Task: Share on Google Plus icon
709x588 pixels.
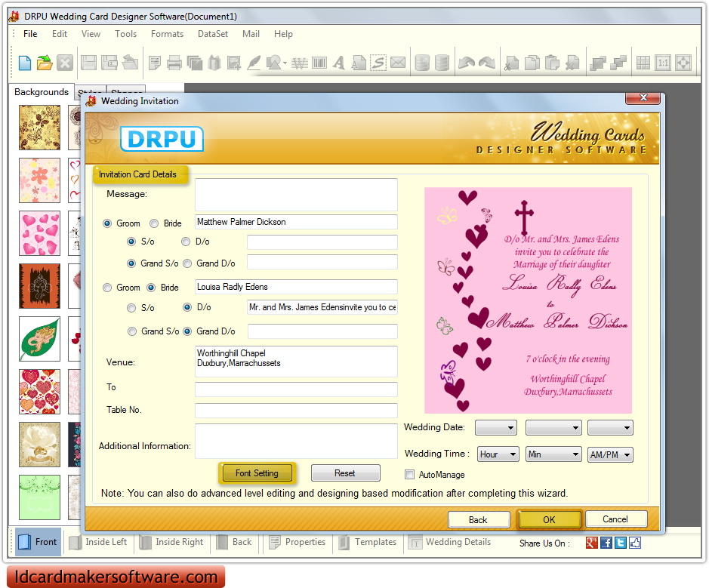Action: [x=591, y=543]
